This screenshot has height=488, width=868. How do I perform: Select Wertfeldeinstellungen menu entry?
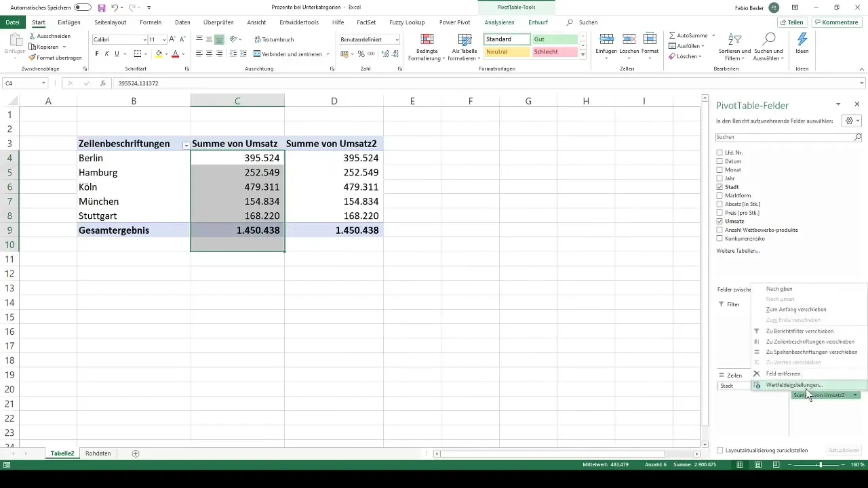tap(809, 385)
